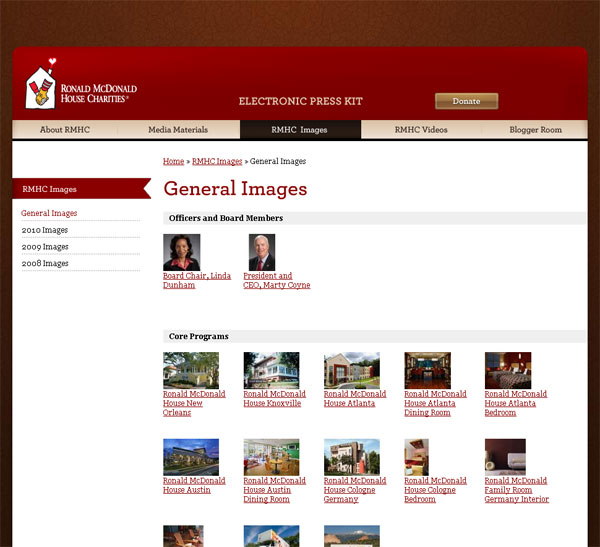
Task: Switch to the RMHC Videos tab
Action: point(421,130)
